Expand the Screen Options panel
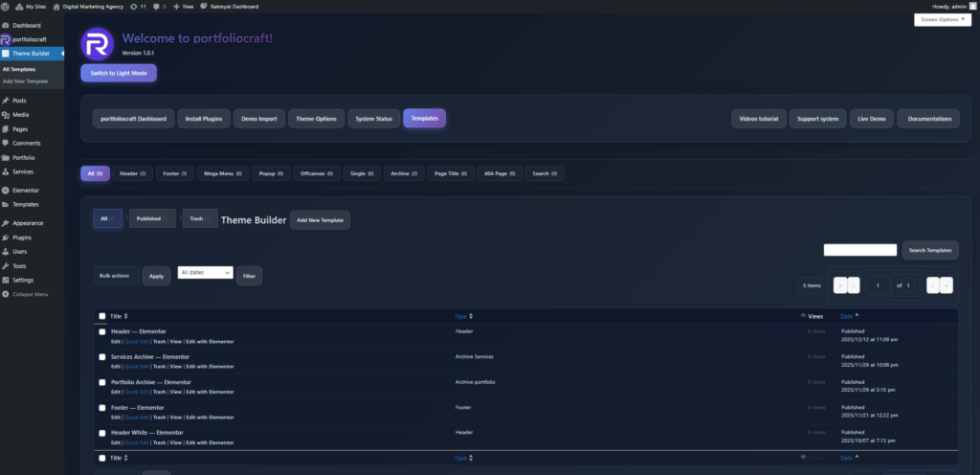 coord(943,20)
